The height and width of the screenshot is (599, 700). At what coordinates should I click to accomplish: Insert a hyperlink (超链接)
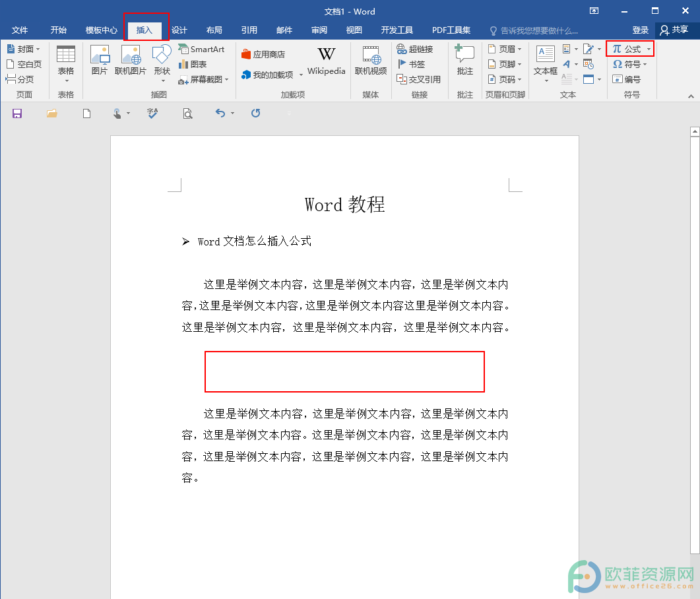415,49
